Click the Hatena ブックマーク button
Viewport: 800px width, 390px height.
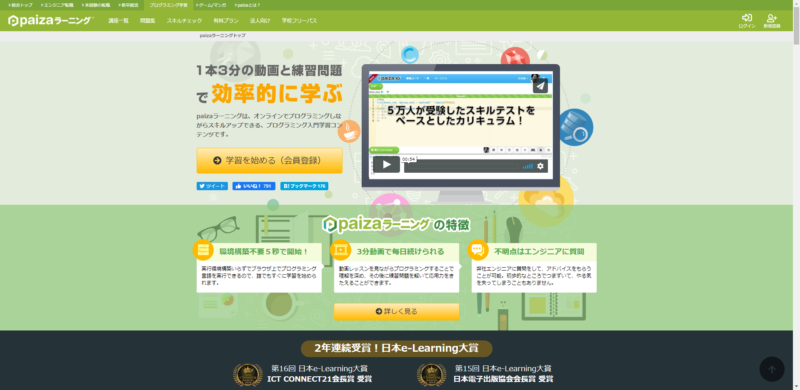tap(304, 186)
